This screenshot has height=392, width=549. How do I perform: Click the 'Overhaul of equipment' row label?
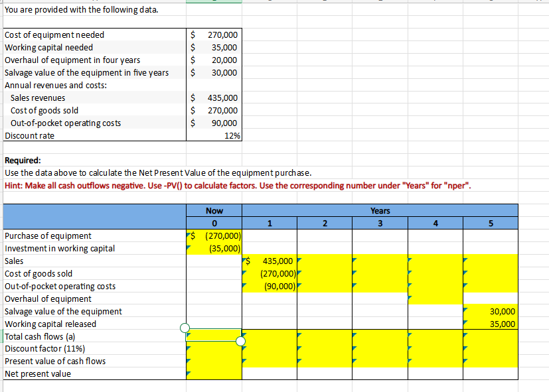click(x=94, y=299)
